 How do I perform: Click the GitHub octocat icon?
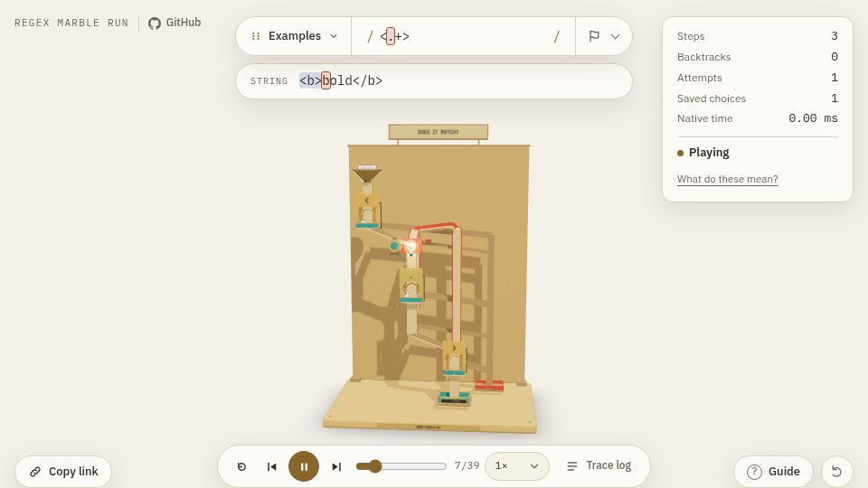155,23
